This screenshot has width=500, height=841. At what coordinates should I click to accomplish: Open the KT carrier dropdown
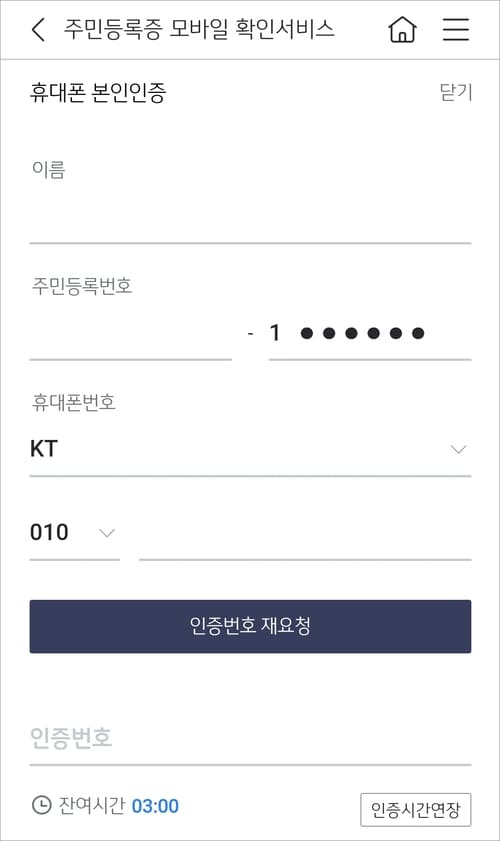pos(251,449)
